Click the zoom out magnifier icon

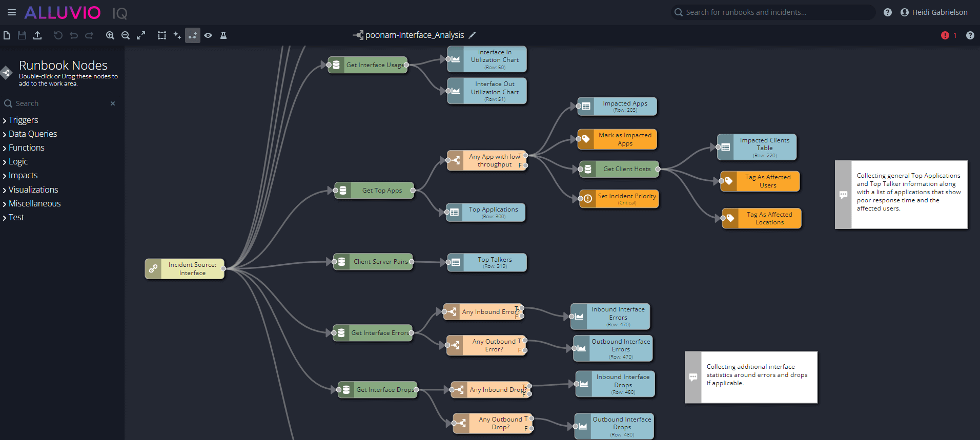tap(126, 35)
